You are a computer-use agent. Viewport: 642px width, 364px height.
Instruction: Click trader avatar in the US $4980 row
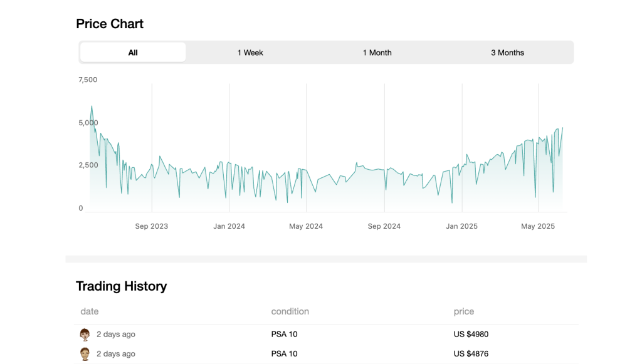coord(85,335)
